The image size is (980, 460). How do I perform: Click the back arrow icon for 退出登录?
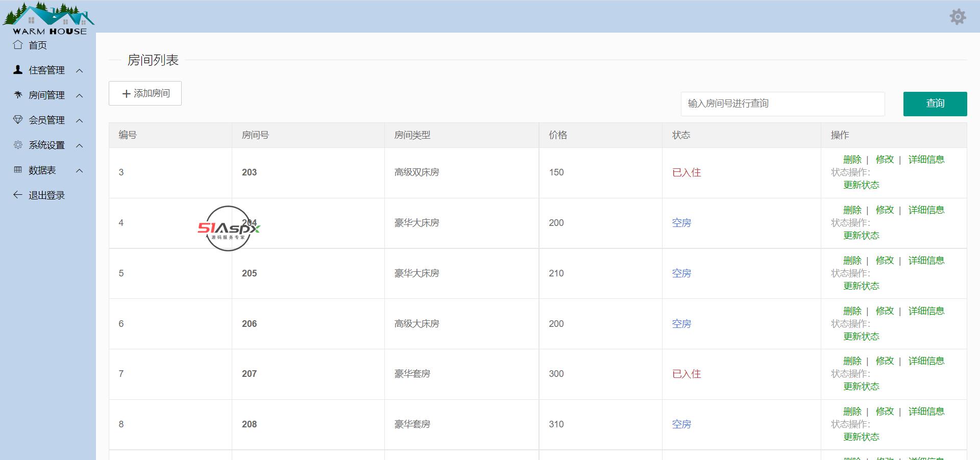[18, 195]
